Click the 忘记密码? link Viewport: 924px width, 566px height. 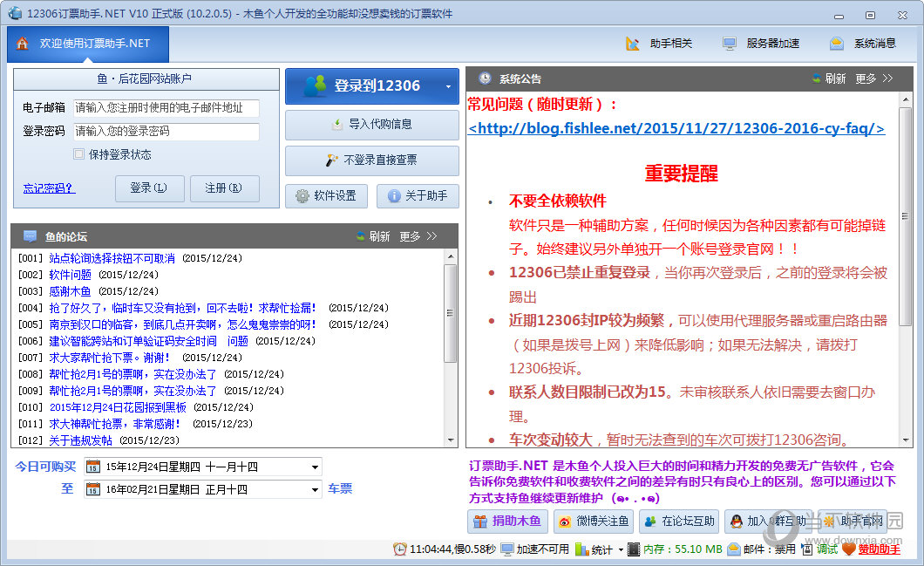(x=49, y=188)
